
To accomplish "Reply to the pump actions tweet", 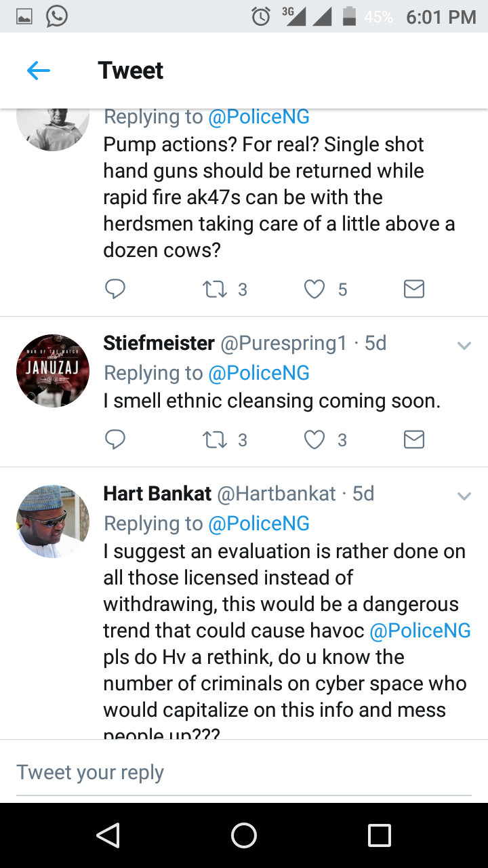I will click(115, 290).
